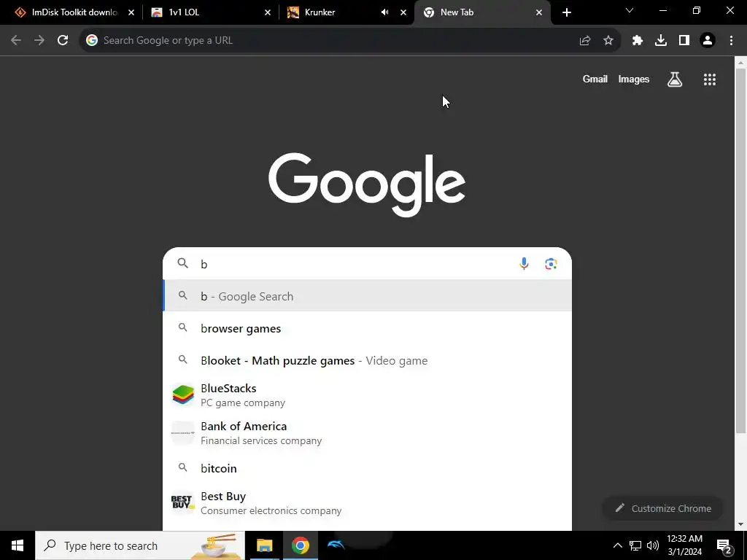Start voice search with microphone icon

click(524, 263)
